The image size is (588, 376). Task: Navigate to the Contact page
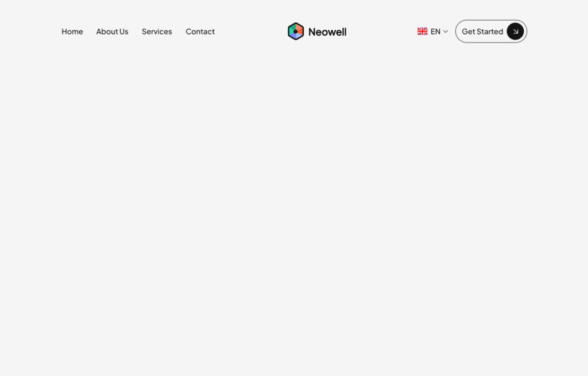click(200, 32)
